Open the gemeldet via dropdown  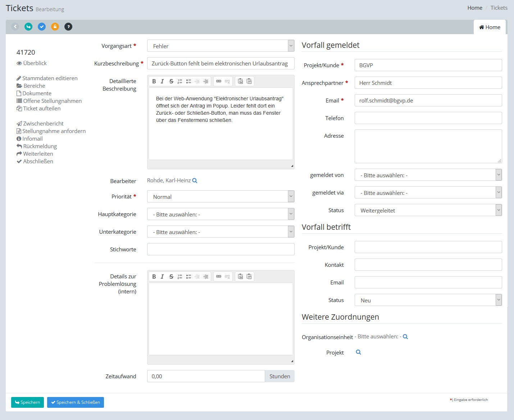(428, 193)
